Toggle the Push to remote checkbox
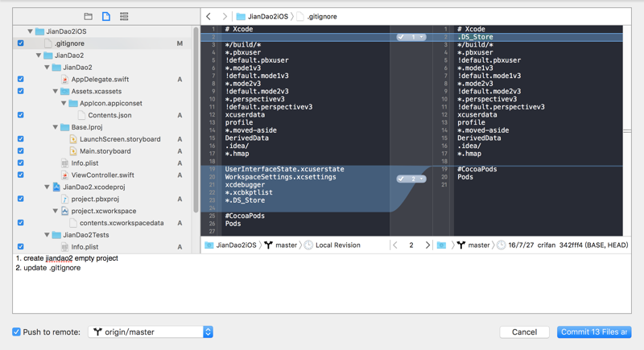This screenshot has width=644, height=350. point(16,332)
